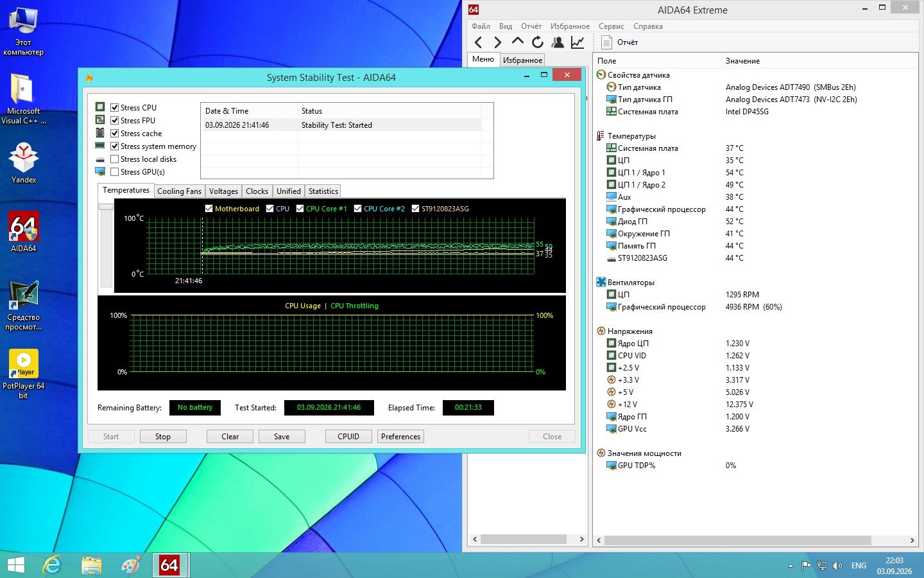Open the AIDA64 desktop shortcut icon
Image resolution: width=924 pixels, height=578 pixels.
(24, 232)
